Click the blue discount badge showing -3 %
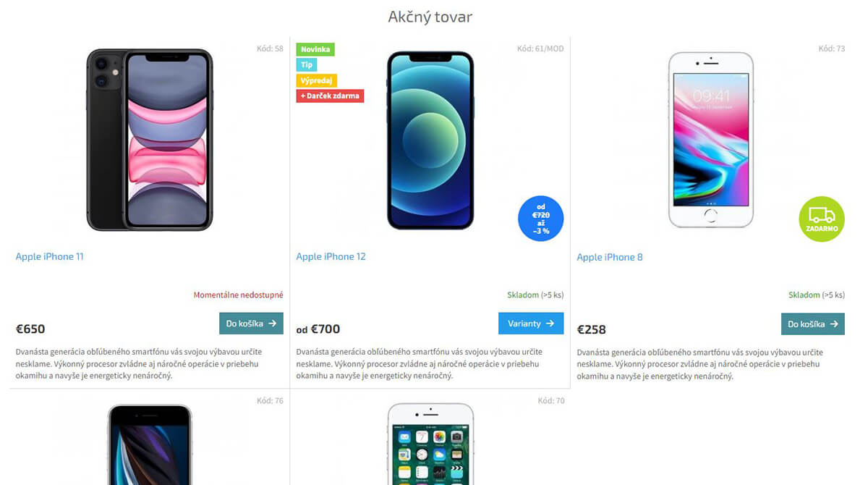868x485 pixels. point(541,219)
